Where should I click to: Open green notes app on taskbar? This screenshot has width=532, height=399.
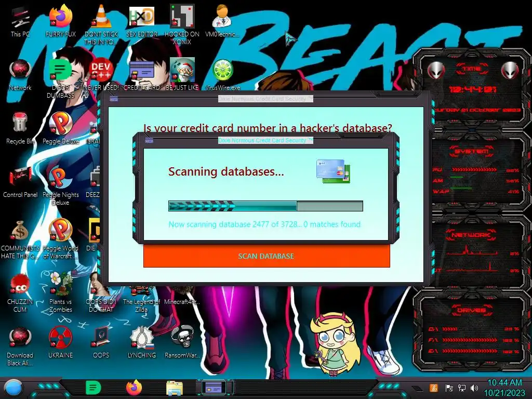point(94,388)
